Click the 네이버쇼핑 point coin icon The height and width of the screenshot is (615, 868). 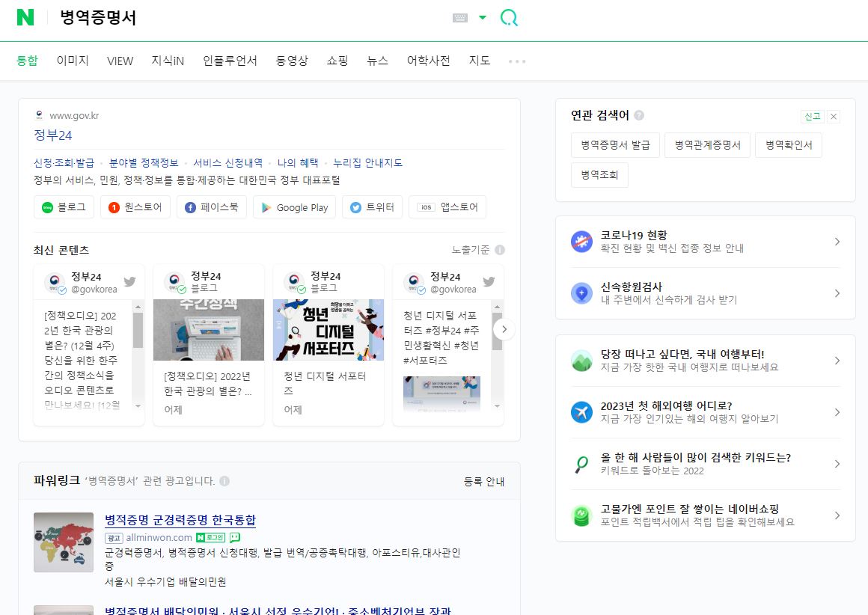point(582,516)
